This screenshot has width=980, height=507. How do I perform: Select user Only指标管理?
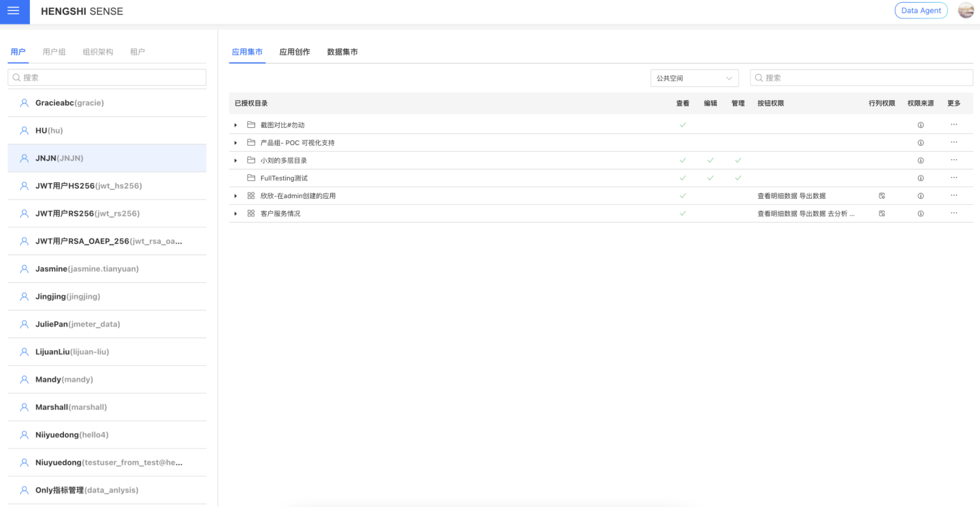click(107, 490)
